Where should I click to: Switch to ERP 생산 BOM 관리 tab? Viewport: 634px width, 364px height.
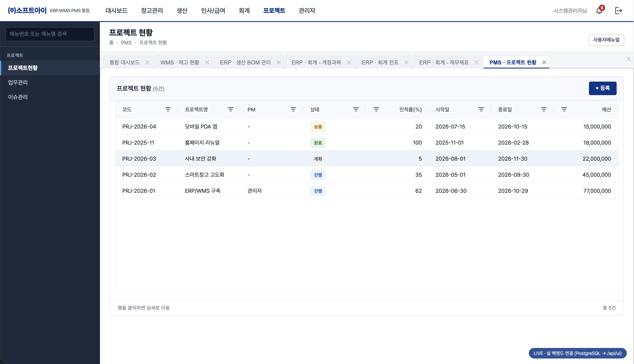pyautogui.click(x=245, y=63)
